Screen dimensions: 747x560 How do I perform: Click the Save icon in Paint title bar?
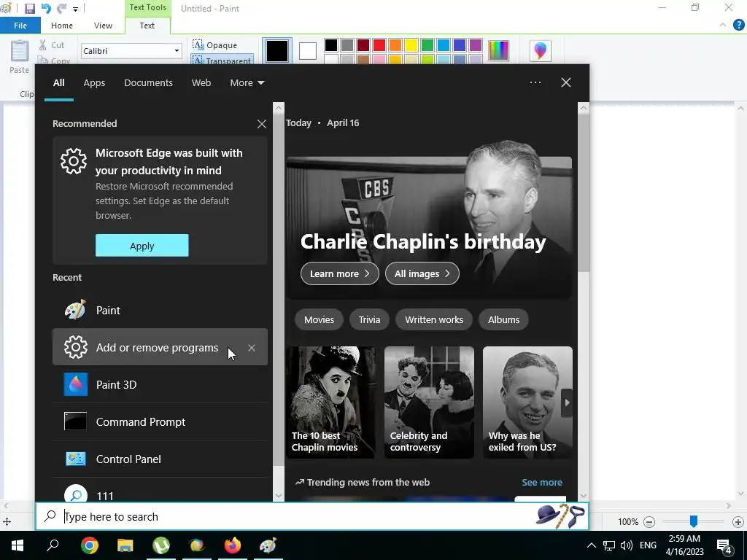tap(29, 9)
